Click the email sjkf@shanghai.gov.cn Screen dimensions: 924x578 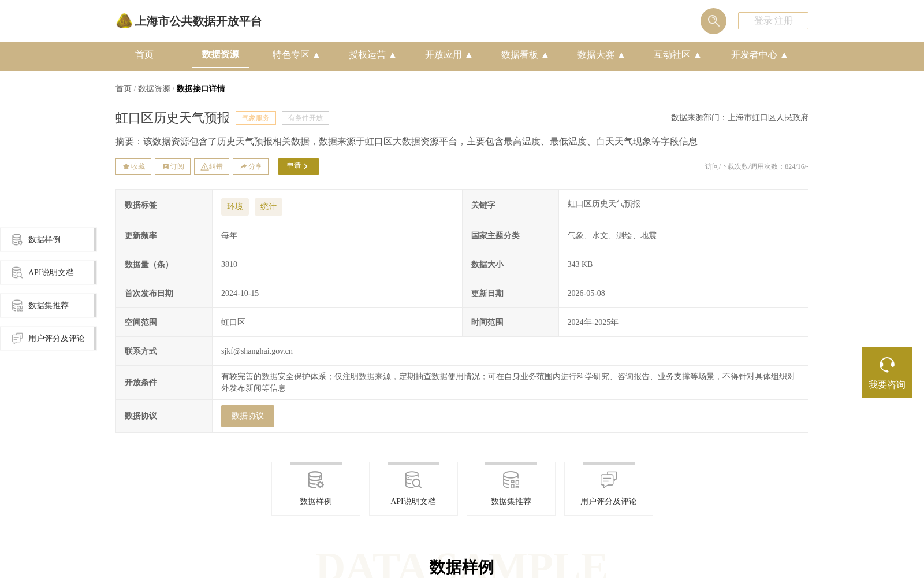click(x=257, y=351)
